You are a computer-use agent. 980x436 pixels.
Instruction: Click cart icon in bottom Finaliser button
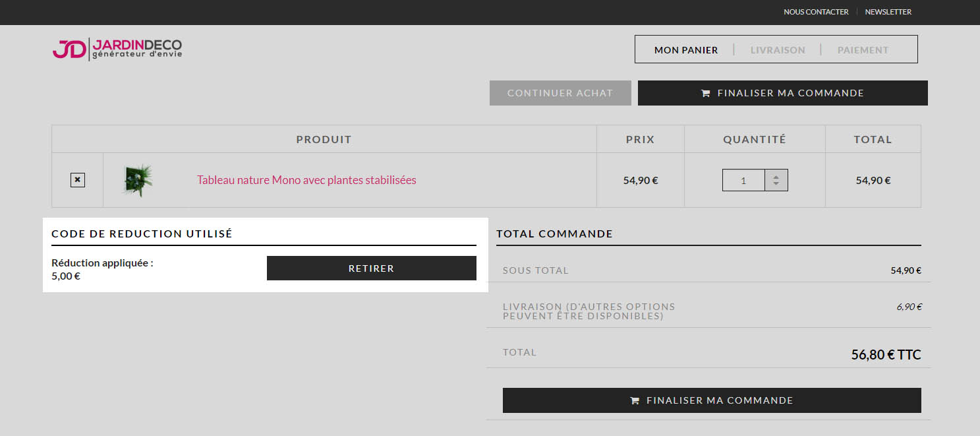[635, 400]
